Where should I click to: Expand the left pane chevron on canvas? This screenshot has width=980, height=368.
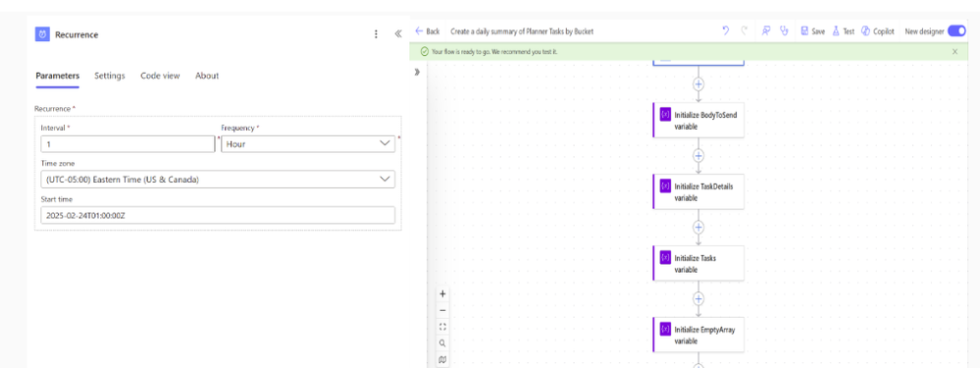(x=417, y=72)
